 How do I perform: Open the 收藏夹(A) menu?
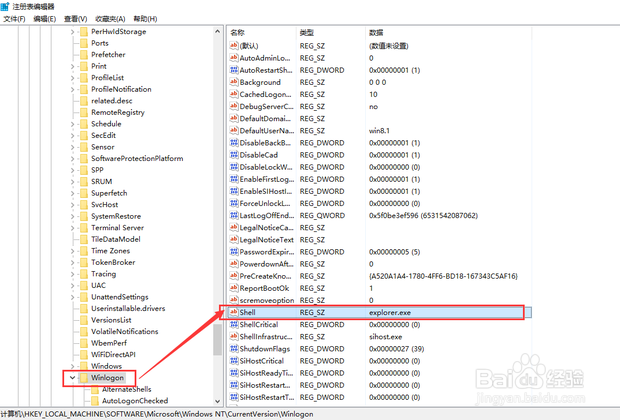(x=110, y=19)
